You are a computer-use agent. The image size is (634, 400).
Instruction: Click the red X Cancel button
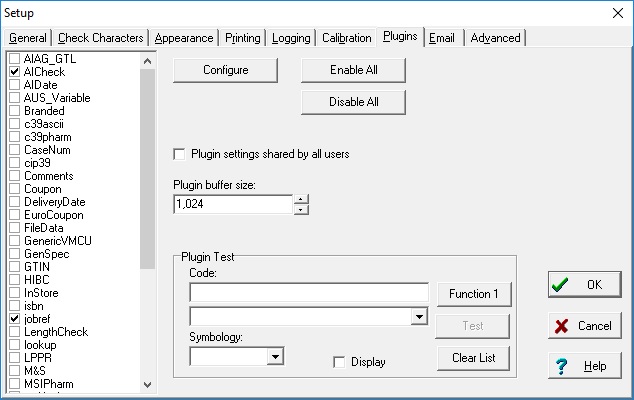pyautogui.click(x=584, y=326)
